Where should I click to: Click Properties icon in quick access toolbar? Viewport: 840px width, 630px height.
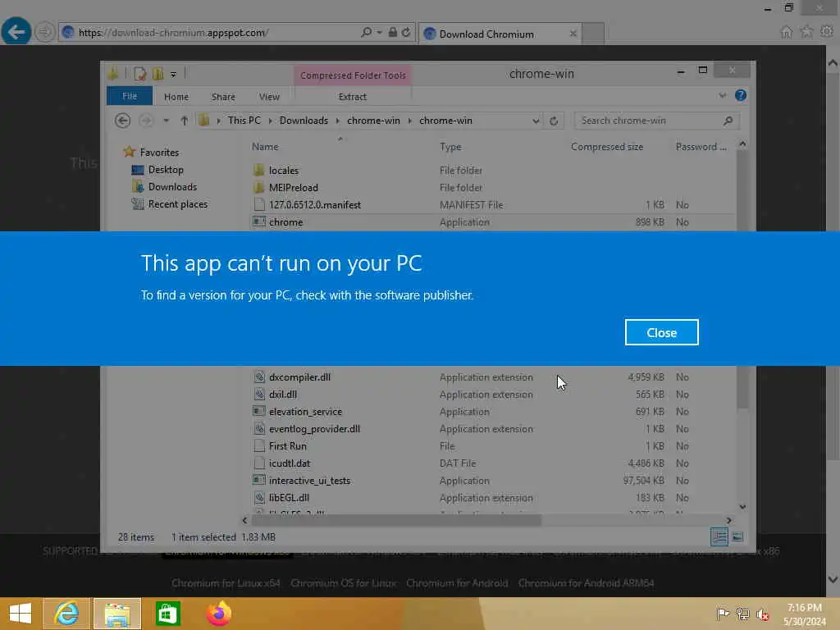pos(139,74)
